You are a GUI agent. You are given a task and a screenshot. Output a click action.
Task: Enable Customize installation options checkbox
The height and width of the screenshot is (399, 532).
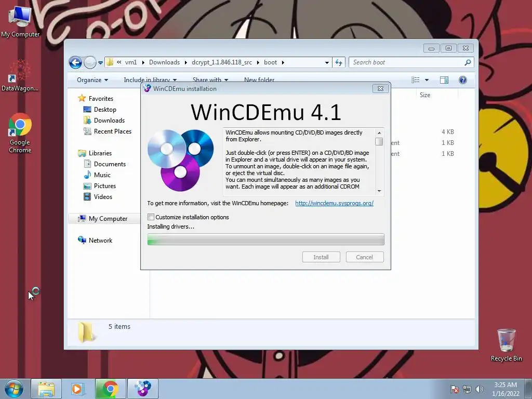151,217
